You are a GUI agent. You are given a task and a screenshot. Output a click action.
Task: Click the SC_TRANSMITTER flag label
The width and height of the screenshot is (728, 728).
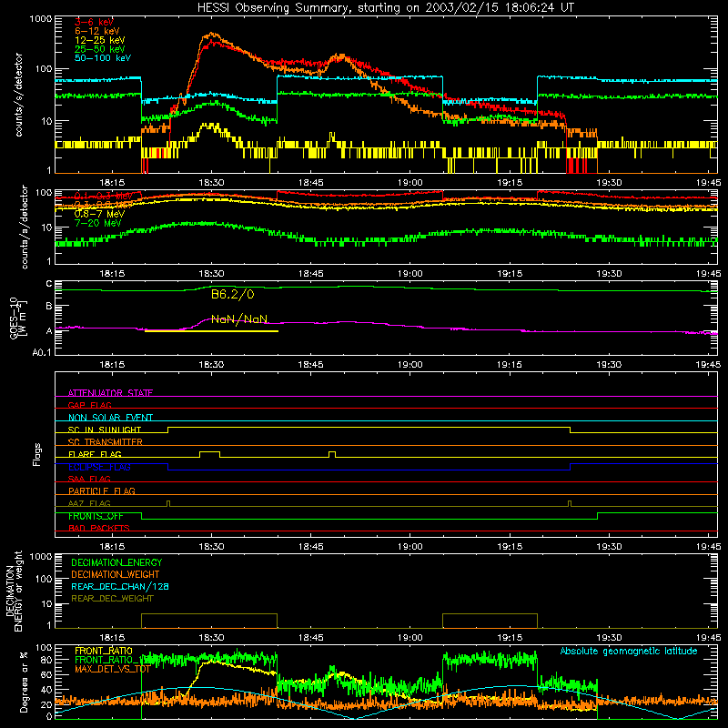[106, 441]
